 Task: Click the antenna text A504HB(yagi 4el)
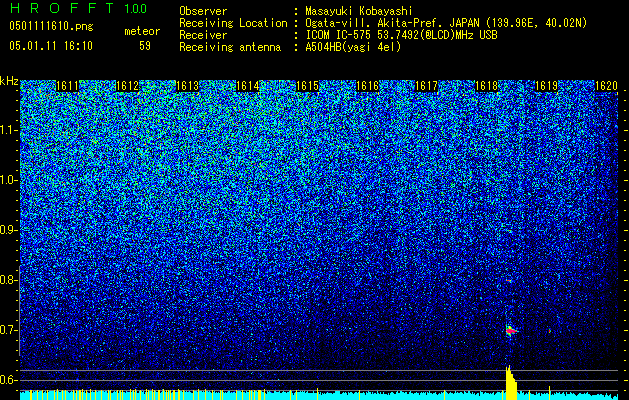coord(353,47)
